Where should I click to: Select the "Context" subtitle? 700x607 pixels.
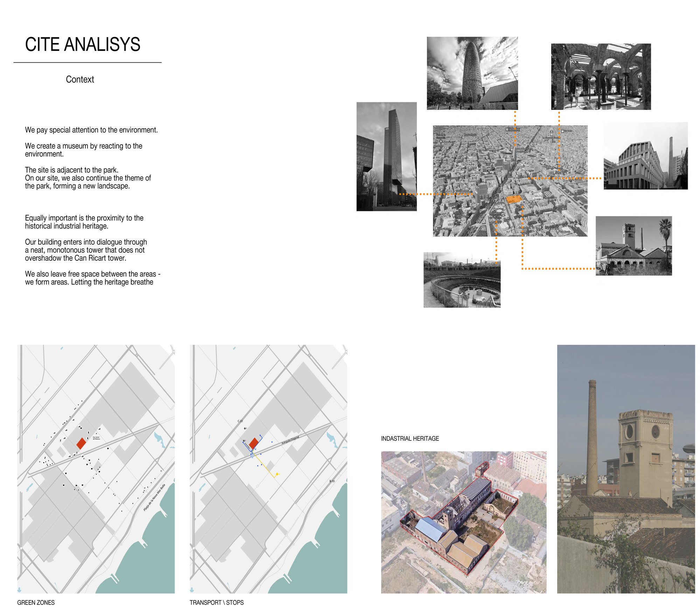pos(80,79)
